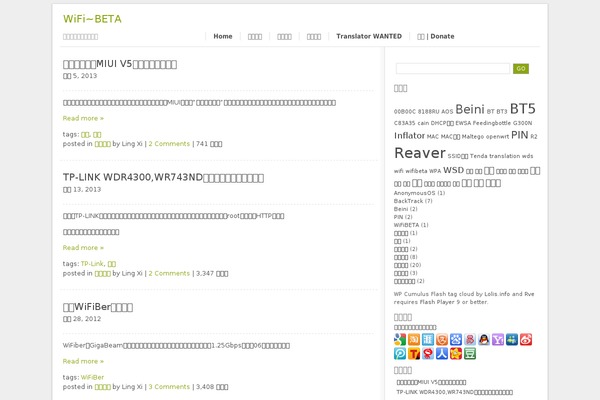
Task: Open the Donate menu item
Action: click(435, 36)
